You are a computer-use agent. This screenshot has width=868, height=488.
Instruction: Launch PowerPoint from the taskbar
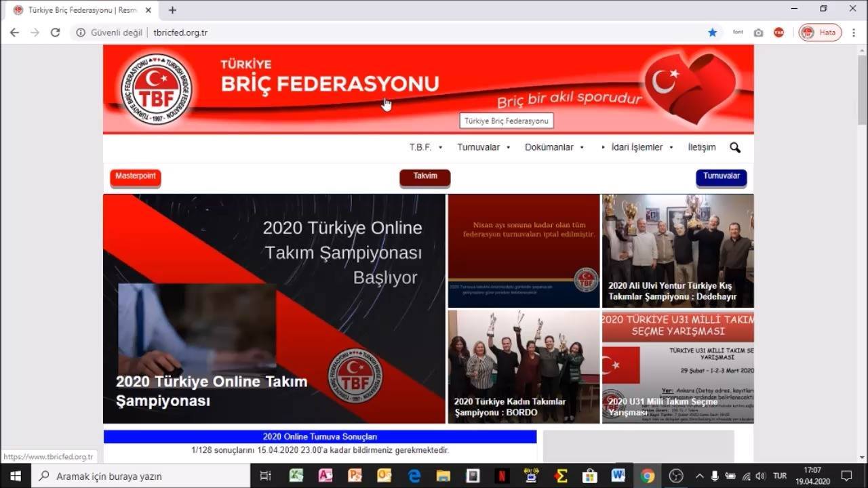(355, 476)
